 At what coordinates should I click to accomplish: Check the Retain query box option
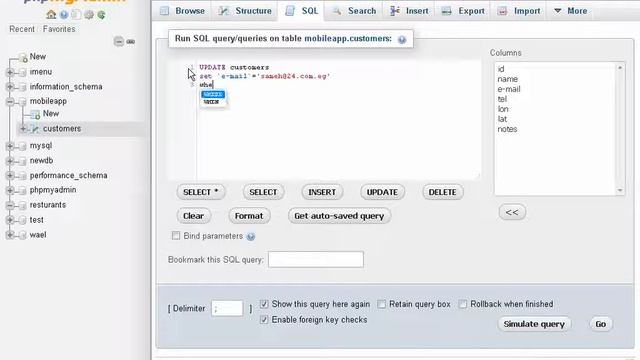click(x=381, y=304)
